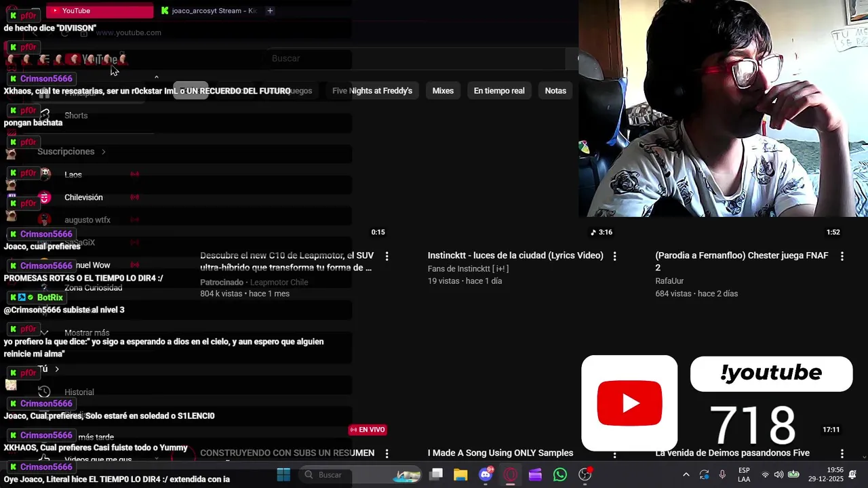The width and height of the screenshot is (868, 488).
Task: Open more options for CONSTRUYENDO CON SUBS video
Action: coord(387,453)
